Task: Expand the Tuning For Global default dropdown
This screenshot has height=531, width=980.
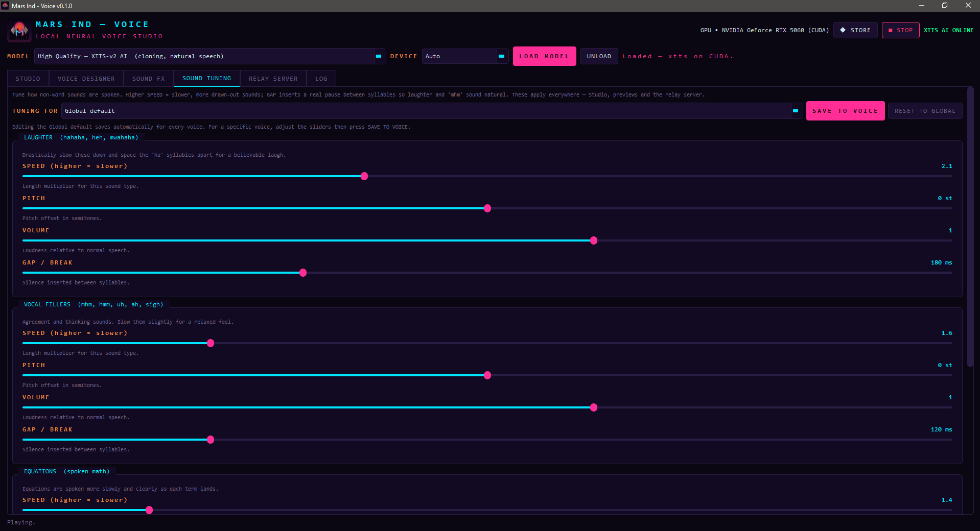Action: click(432, 111)
